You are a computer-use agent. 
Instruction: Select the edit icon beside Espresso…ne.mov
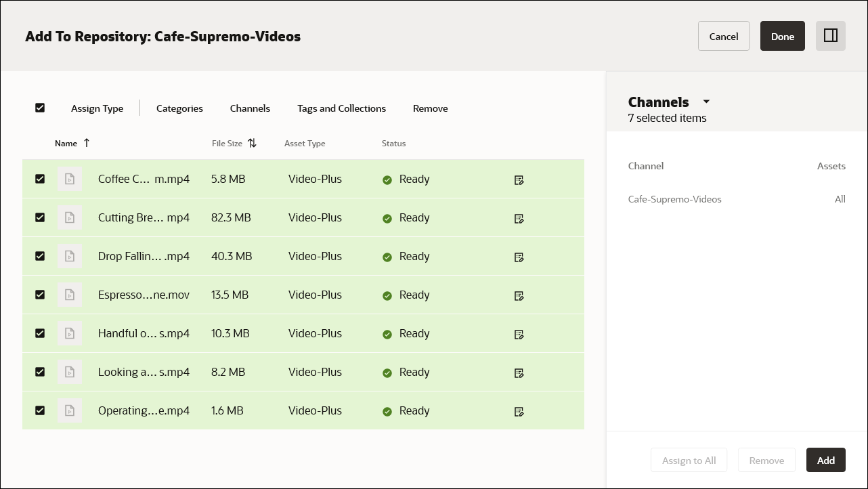(519, 296)
